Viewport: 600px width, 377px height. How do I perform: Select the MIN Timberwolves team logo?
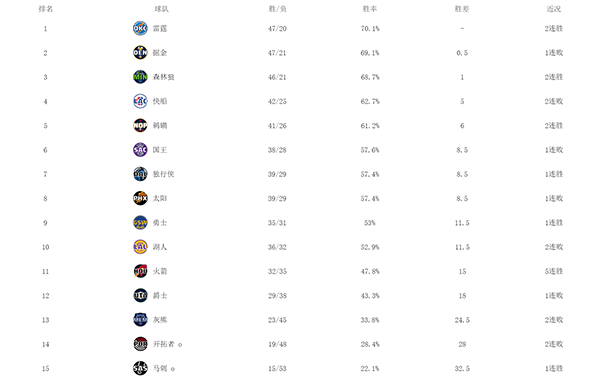(140, 77)
